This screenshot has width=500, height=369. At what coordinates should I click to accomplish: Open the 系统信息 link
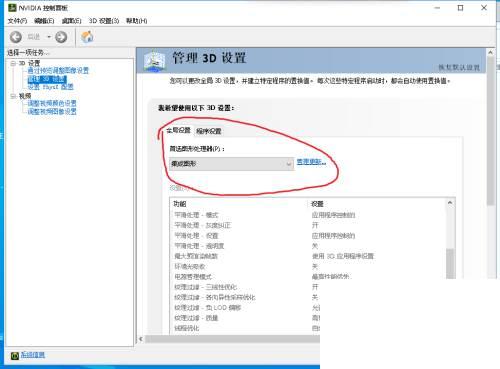[x=33, y=355]
